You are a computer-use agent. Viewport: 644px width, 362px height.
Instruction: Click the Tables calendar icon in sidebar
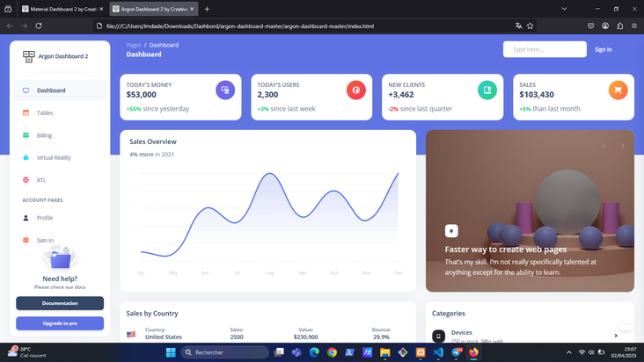(26, 112)
